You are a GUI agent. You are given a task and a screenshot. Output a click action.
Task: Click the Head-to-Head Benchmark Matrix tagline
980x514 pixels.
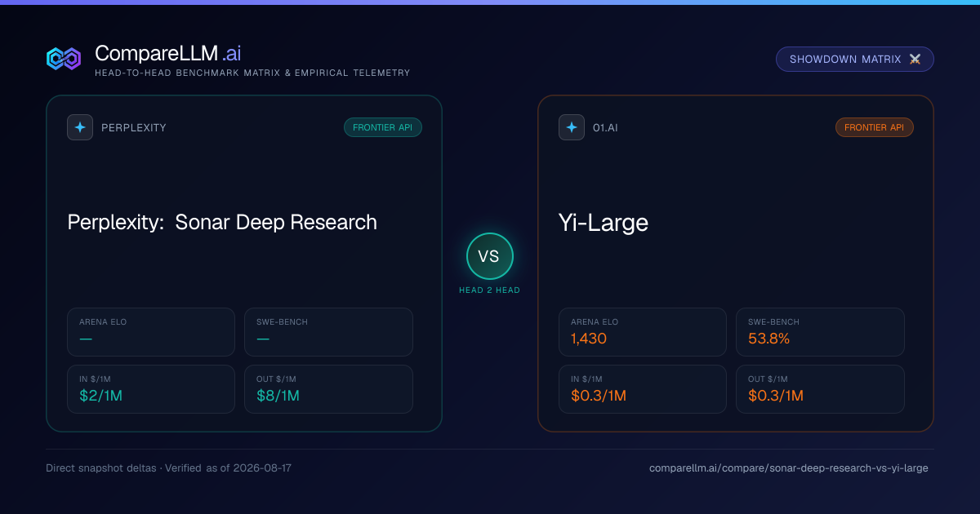coord(252,73)
